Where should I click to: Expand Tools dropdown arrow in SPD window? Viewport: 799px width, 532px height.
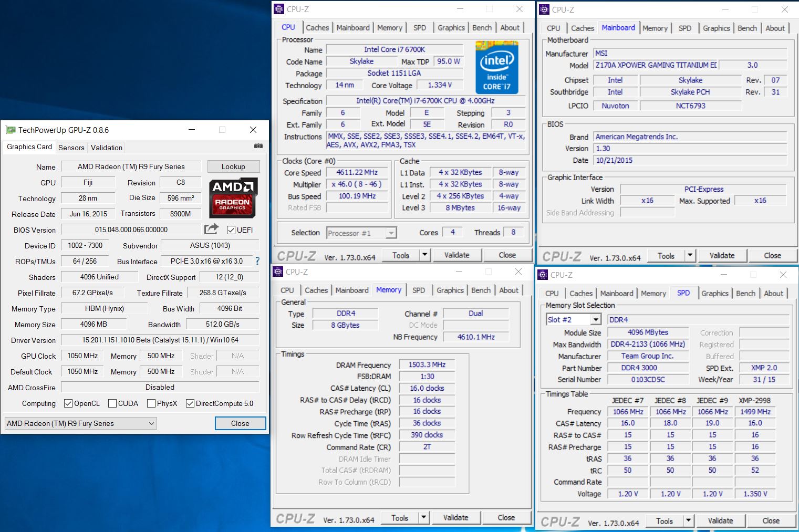(688, 521)
